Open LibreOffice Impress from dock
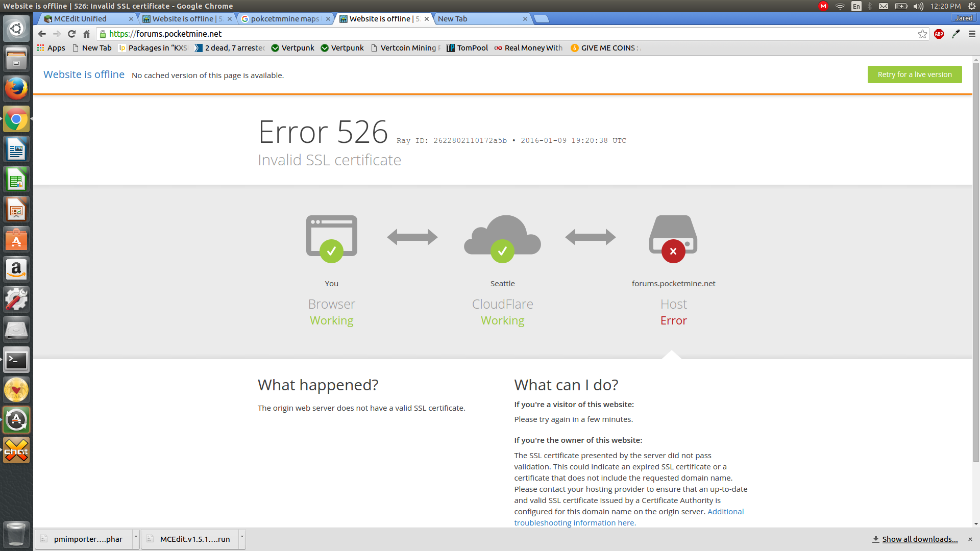This screenshot has height=551, width=980. (16, 210)
